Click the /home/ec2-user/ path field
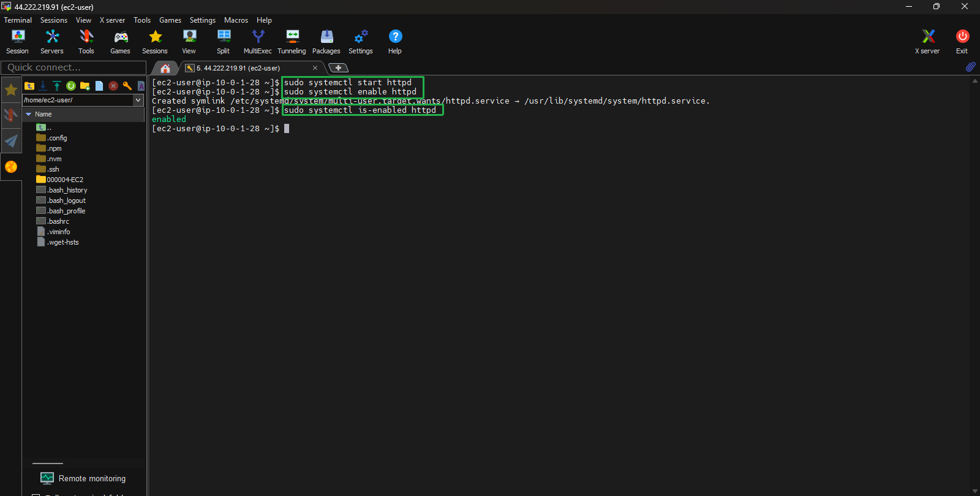 (78, 100)
